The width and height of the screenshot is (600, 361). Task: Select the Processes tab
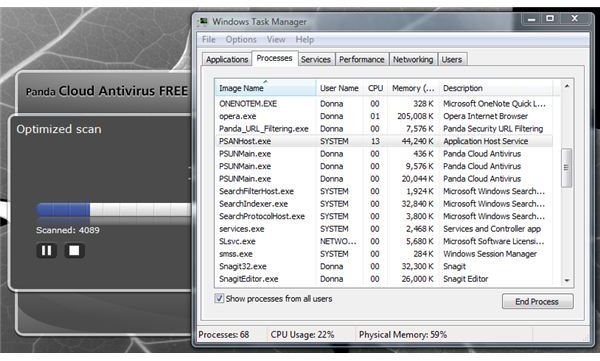coord(274,58)
